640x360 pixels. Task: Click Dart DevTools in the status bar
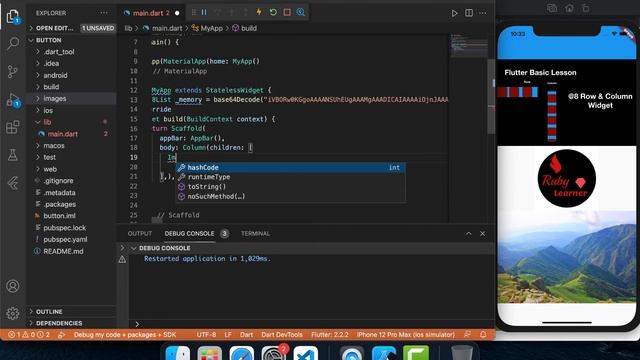[282, 335]
